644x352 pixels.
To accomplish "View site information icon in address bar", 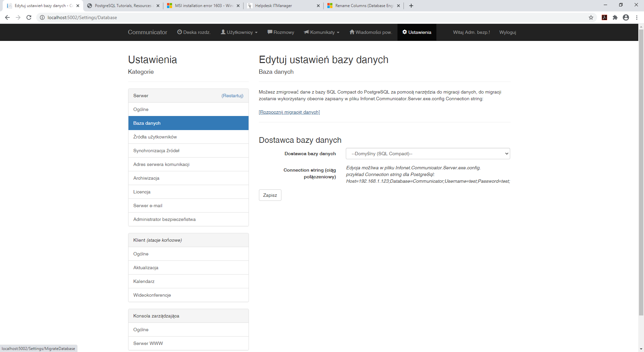I will pos(42,17).
